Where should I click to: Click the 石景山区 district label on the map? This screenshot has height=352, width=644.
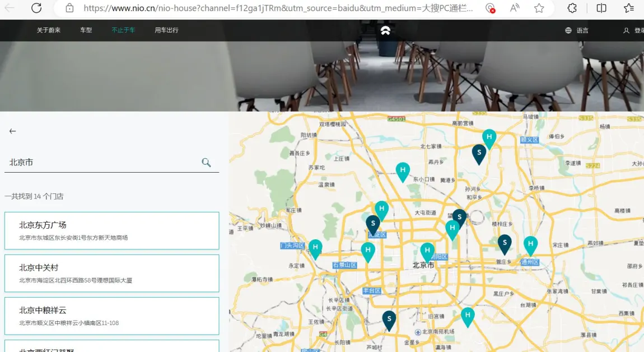click(344, 265)
